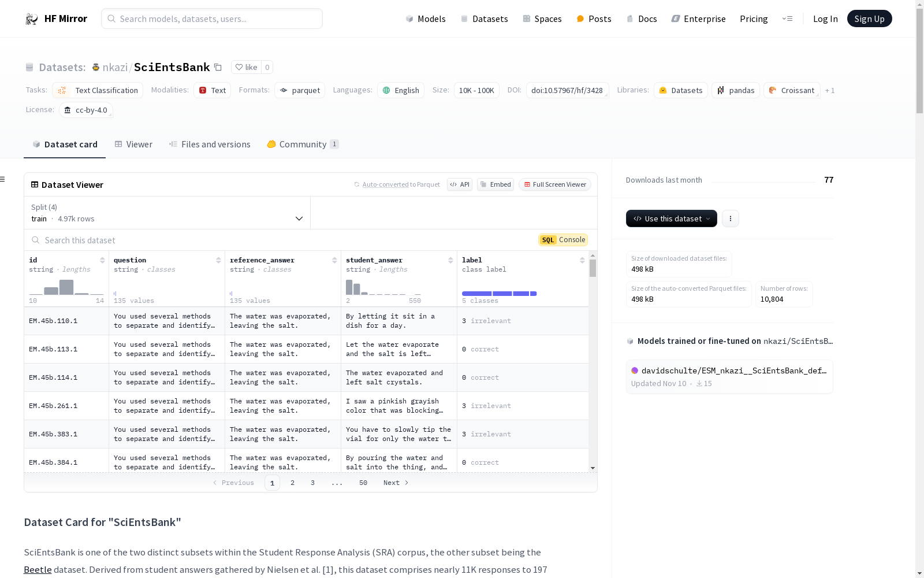The height and width of the screenshot is (578, 924).
Task: Click the Dataset Viewer table icon
Action: [35, 184]
